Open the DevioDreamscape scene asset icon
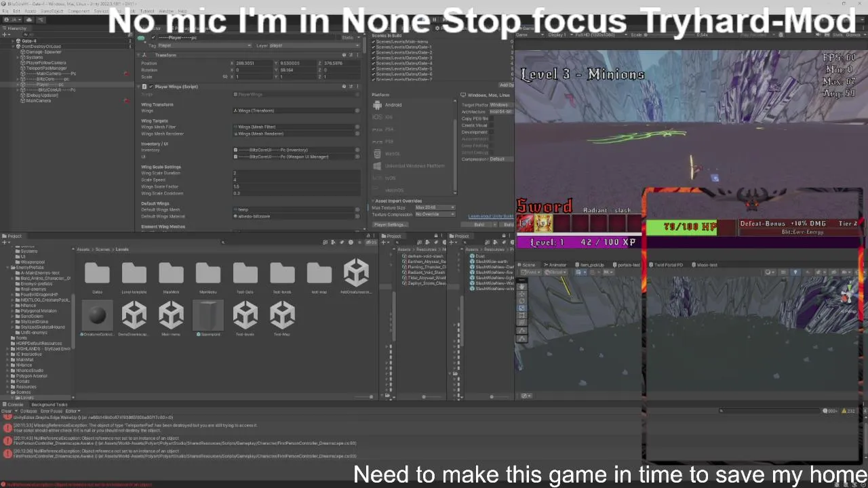This screenshot has width=868, height=488. pyautogui.click(x=134, y=315)
